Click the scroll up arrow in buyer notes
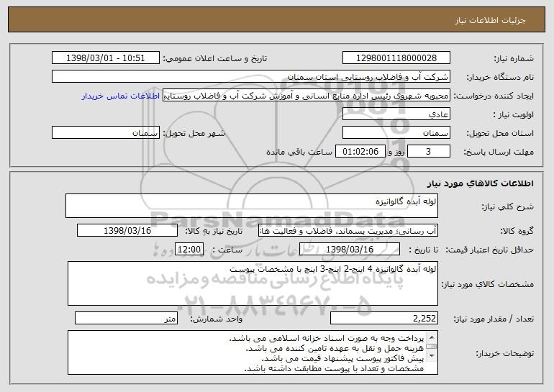Image resolution: width=554 pixels, height=392 pixels. pos(431,337)
